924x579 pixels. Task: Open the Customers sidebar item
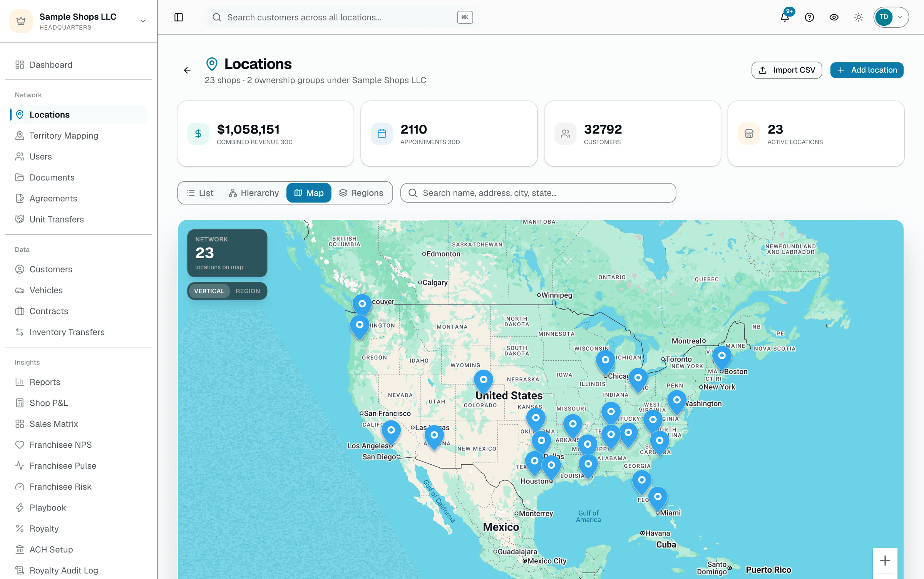[79, 269]
